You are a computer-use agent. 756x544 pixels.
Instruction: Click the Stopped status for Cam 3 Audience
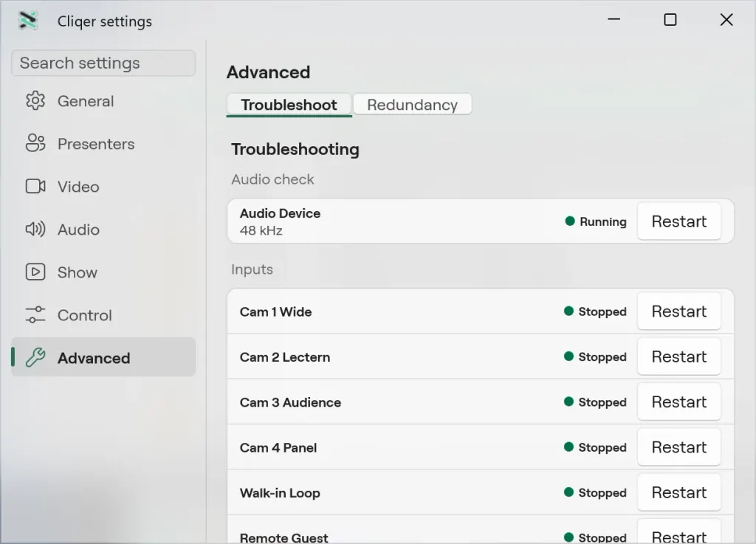tap(602, 402)
